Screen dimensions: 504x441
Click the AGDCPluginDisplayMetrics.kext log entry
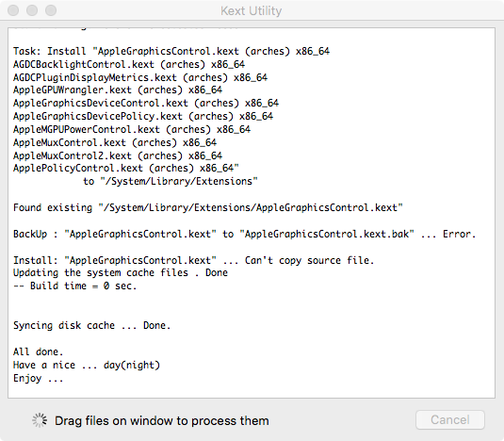coord(140,77)
